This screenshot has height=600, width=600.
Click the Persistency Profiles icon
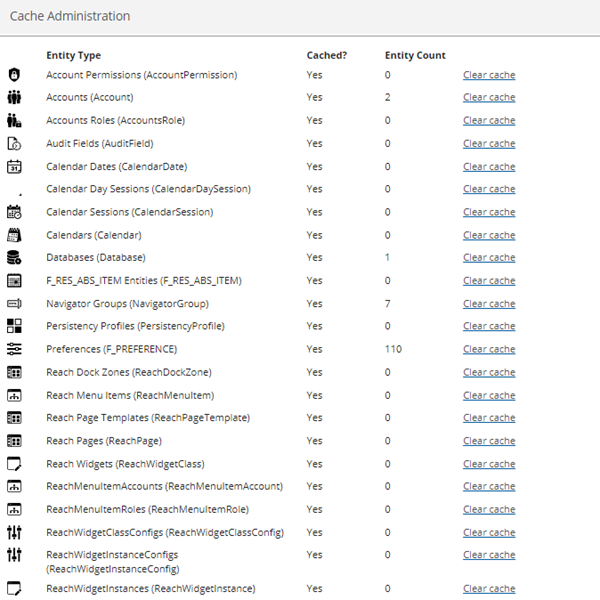[x=14, y=326]
